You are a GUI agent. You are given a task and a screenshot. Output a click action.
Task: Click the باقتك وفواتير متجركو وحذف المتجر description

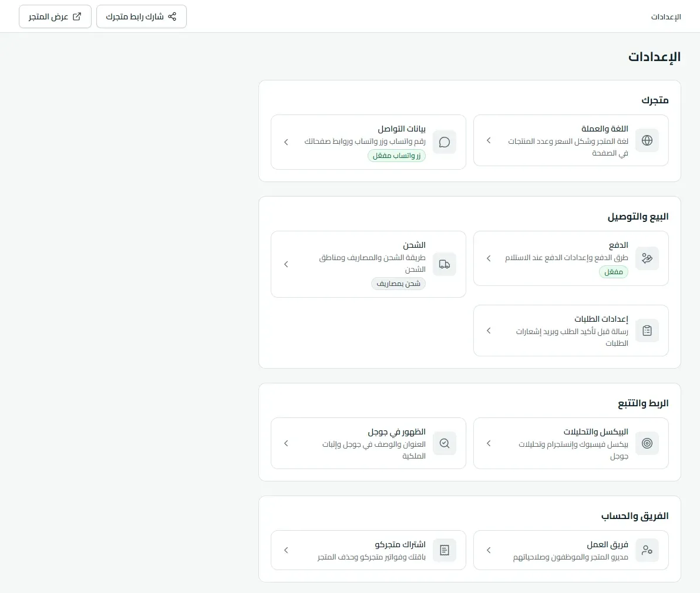point(371,557)
